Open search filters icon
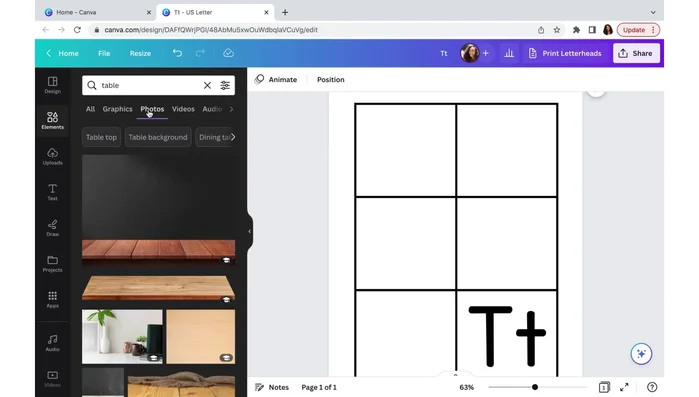The width and height of the screenshot is (699, 397). click(225, 85)
